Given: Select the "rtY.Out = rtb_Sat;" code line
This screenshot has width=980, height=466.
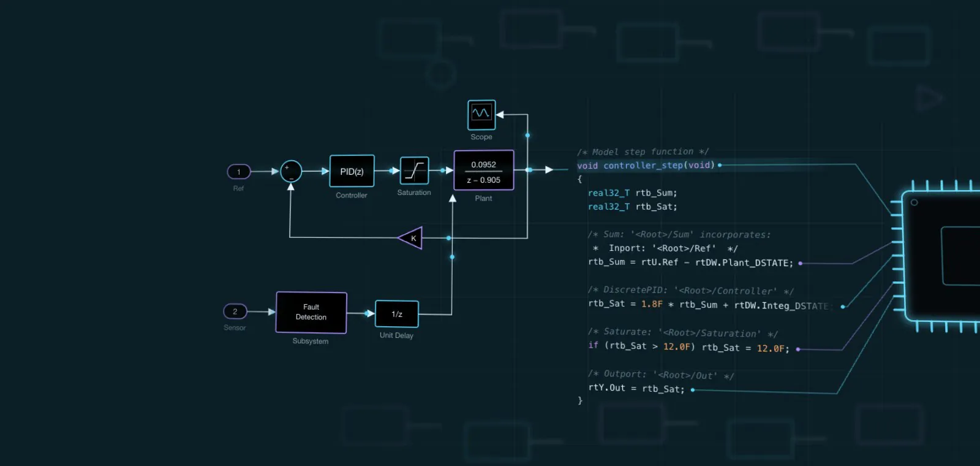Looking at the screenshot, I should click(x=636, y=389).
